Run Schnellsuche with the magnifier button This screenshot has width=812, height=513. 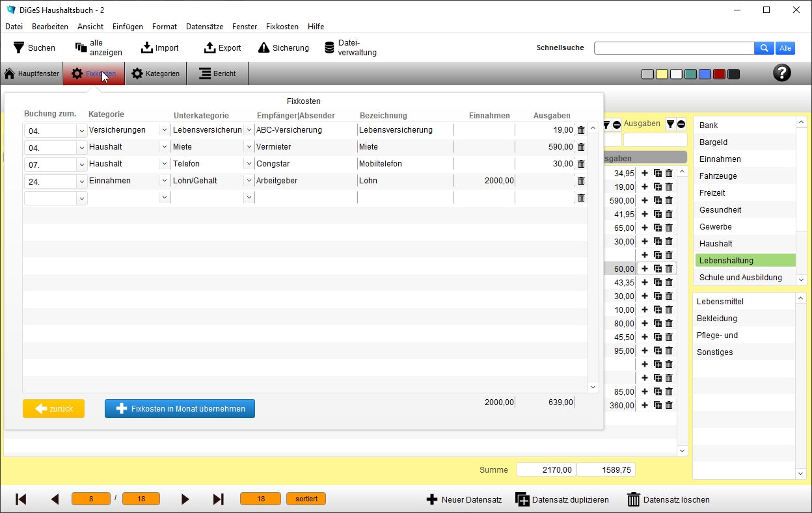pyautogui.click(x=764, y=48)
